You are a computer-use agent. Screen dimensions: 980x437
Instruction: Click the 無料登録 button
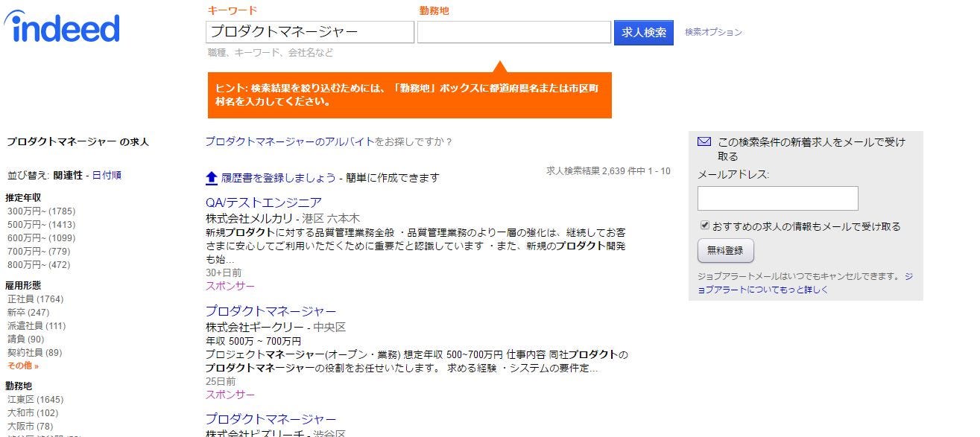click(x=725, y=251)
